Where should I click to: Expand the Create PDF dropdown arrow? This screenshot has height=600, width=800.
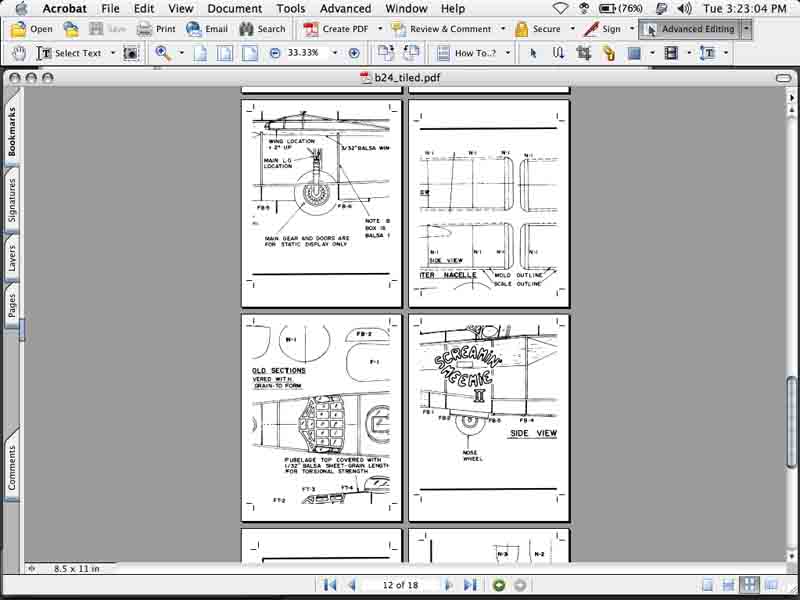click(380, 29)
